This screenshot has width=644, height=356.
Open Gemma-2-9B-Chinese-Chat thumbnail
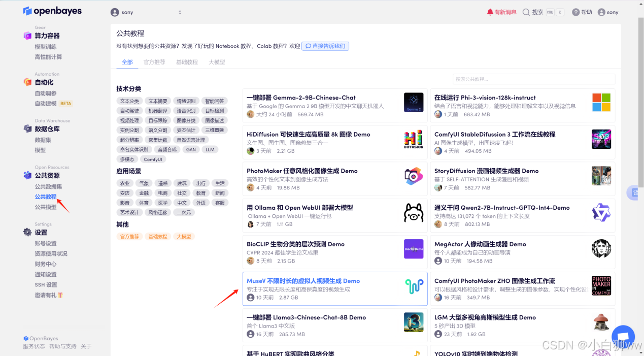[414, 103]
